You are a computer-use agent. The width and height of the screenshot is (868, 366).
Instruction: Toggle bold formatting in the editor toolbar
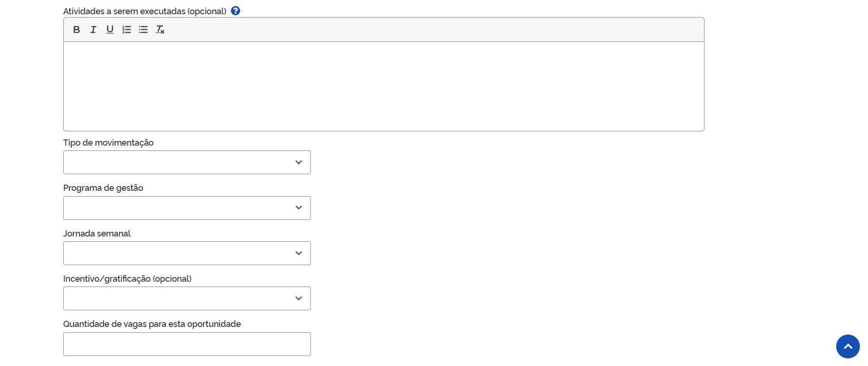pos(77,30)
